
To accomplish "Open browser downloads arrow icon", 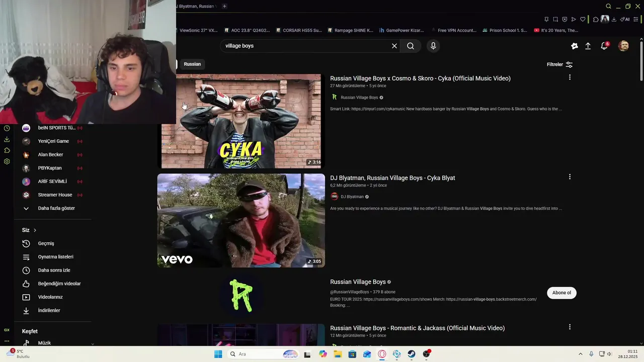I will pyautogui.click(x=614, y=19).
